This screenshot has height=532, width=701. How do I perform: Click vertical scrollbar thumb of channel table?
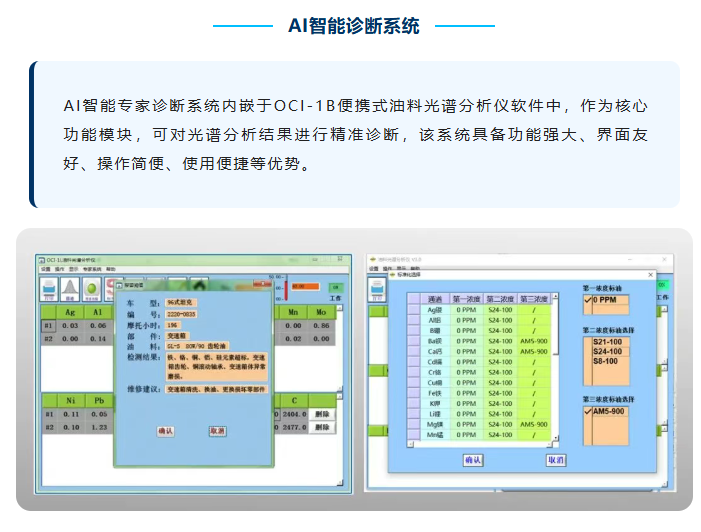tap(555, 328)
